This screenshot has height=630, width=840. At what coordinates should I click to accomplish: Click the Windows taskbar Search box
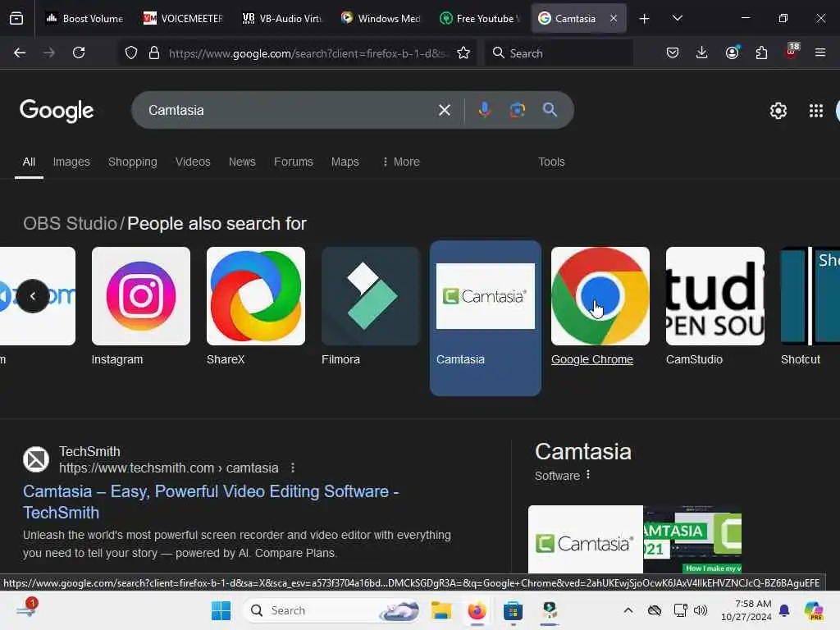tap(331, 610)
